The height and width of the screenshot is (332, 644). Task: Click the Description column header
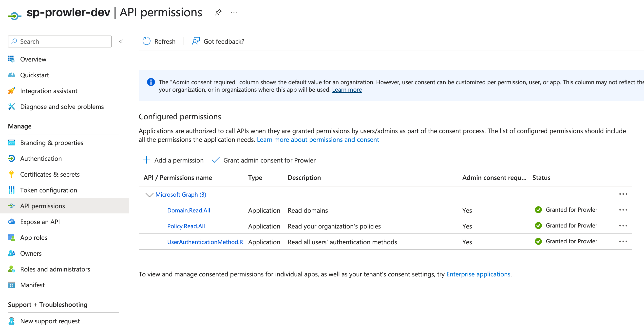point(304,177)
